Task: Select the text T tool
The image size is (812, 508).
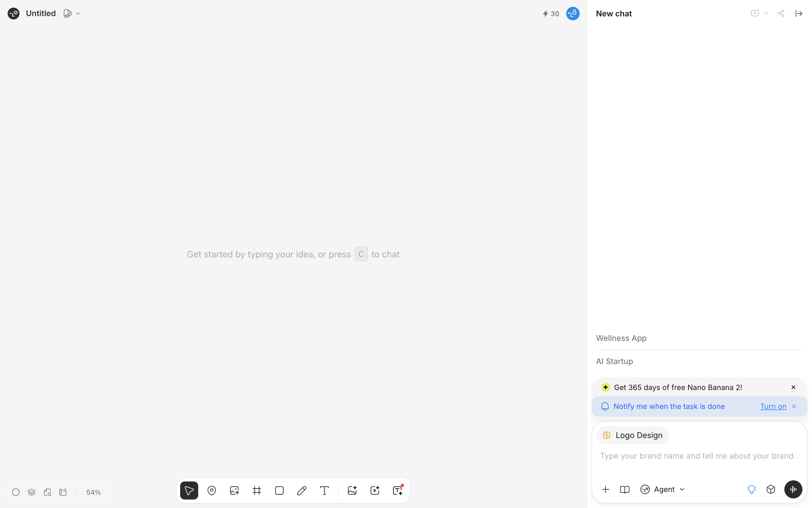Action: click(325, 491)
